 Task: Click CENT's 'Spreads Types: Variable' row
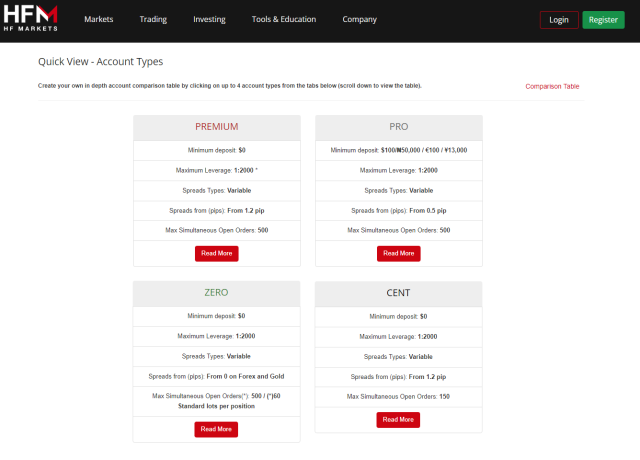(x=398, y=357)
